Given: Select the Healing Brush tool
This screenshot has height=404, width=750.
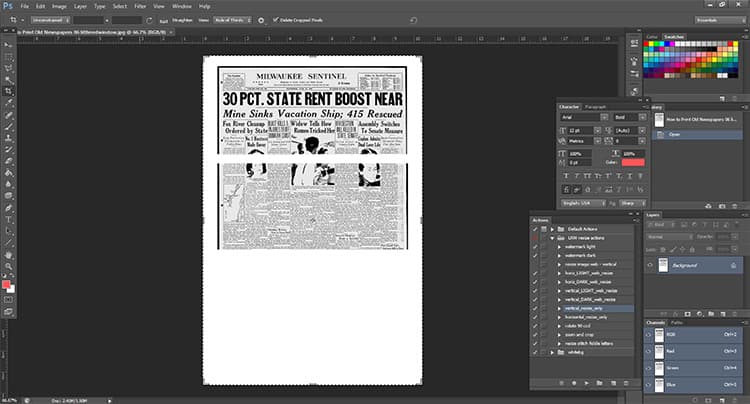Looking at the screenshot, I should tap(8, 115).
